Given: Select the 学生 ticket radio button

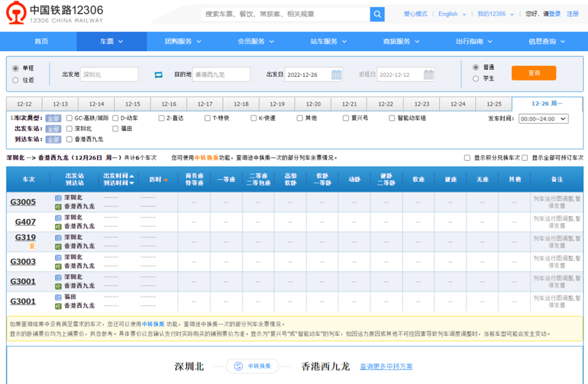Looking at the screenshot, I should (x=476, y=79).
